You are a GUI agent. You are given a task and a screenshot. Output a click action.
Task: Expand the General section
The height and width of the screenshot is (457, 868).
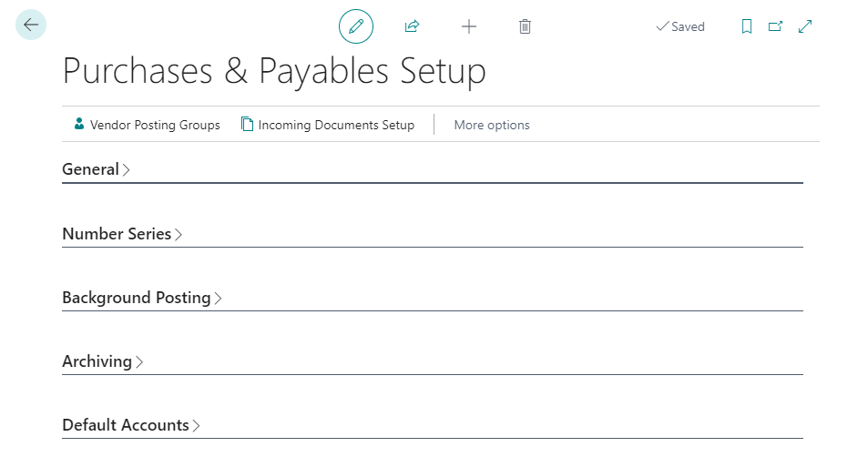(91, 169)
